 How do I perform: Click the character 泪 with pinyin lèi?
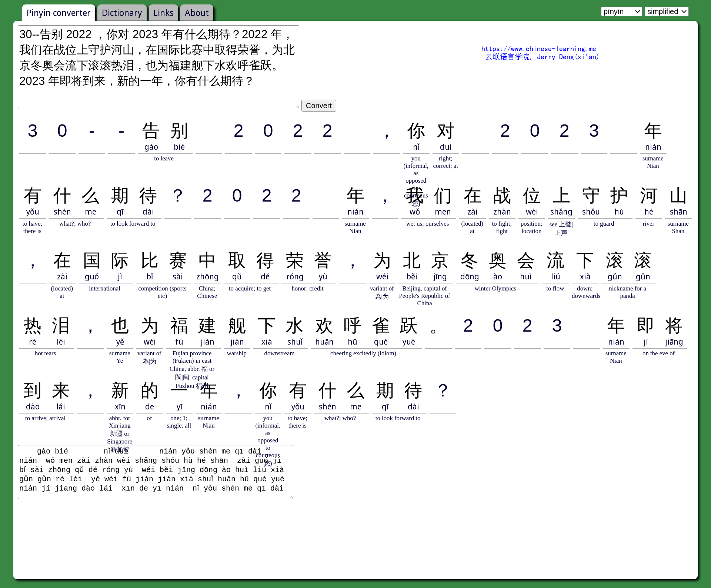61,326
